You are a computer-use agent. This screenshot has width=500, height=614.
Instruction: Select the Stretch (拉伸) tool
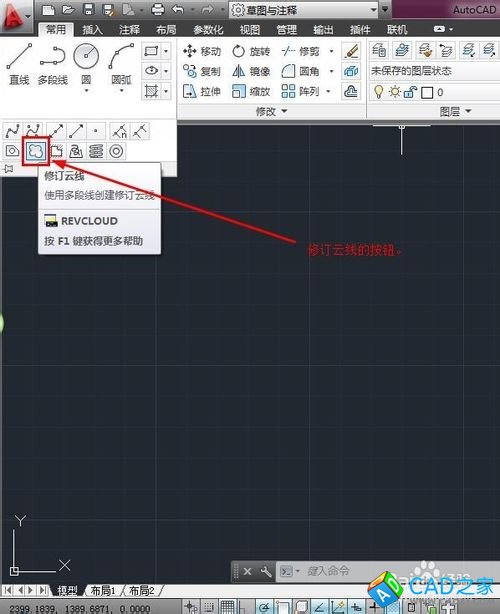[202, 92]
